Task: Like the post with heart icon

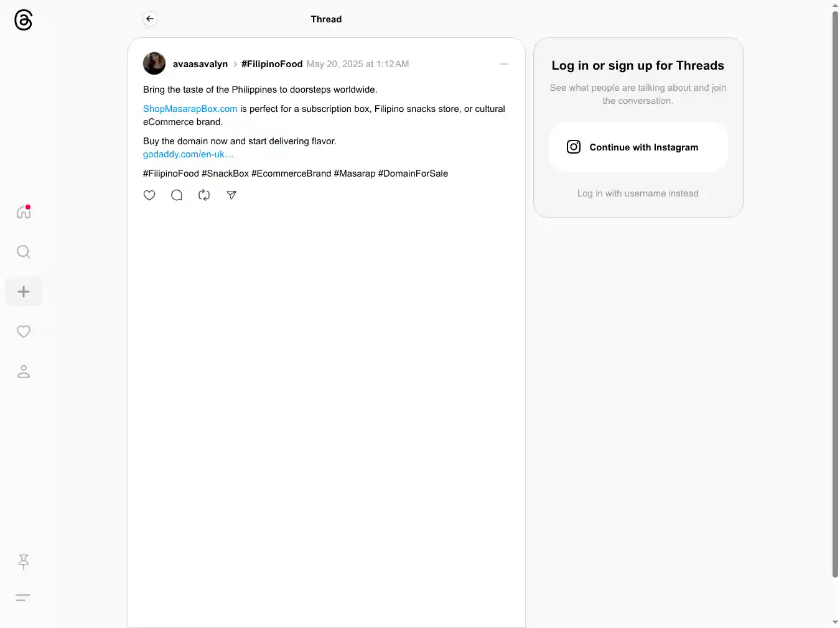Action: click(149, 195)
